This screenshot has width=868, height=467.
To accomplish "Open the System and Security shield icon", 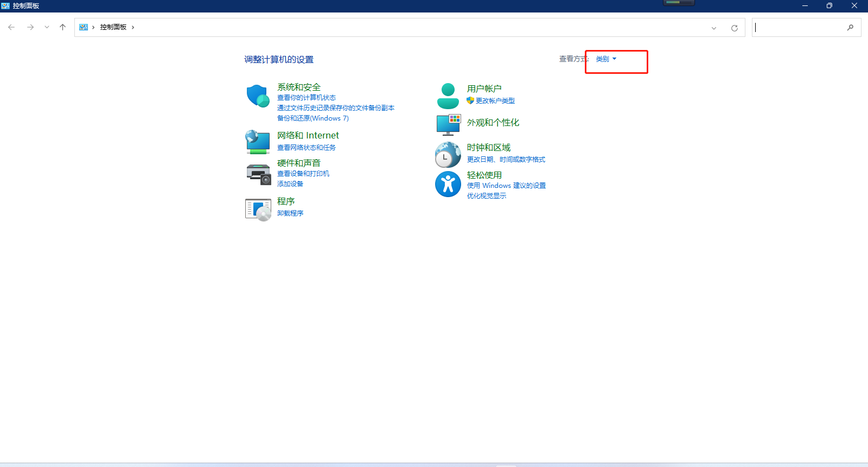I will pos(258,96).
